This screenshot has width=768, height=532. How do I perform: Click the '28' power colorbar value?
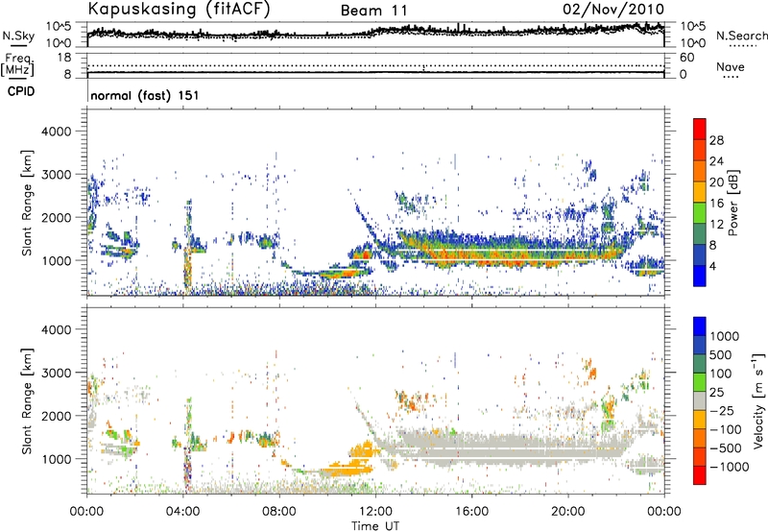pos(716,140)
